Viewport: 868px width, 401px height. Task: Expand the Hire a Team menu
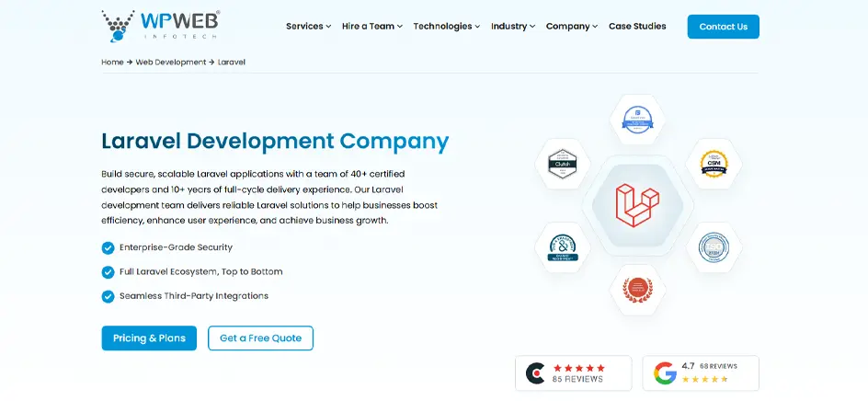coord(372,26)
